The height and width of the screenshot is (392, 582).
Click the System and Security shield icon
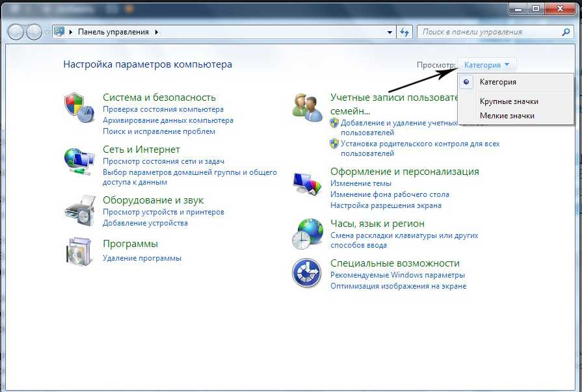point(79,107)
